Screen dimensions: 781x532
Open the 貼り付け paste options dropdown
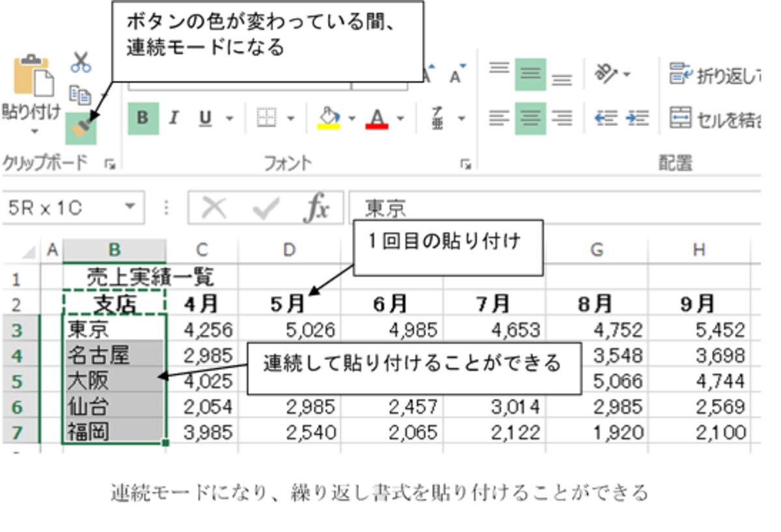(x=34, y=131)
